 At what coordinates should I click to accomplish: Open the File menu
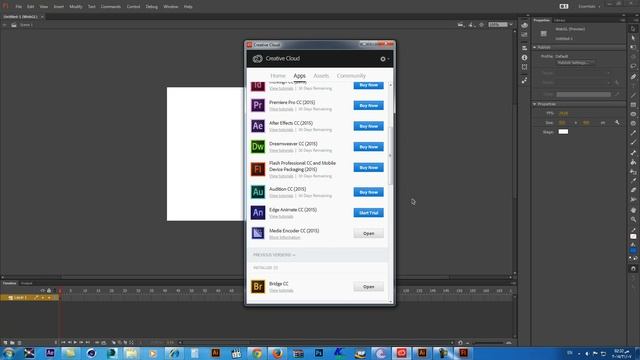18,7
